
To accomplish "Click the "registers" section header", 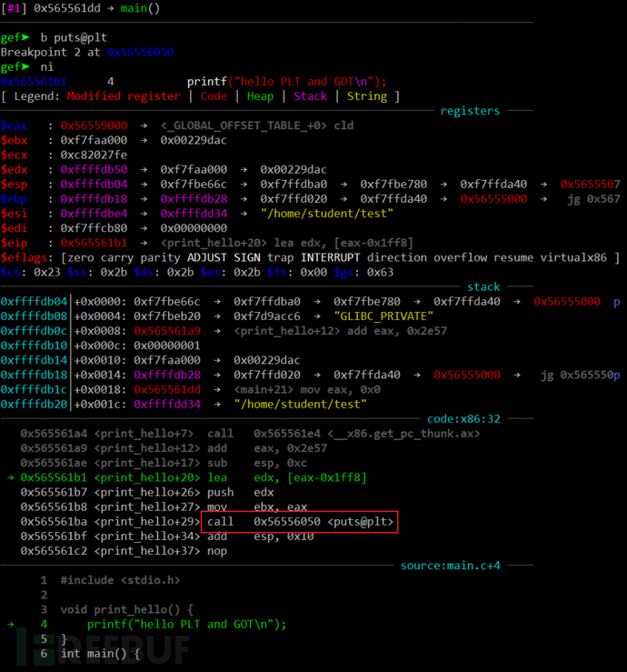I will [x=470, y=111].
